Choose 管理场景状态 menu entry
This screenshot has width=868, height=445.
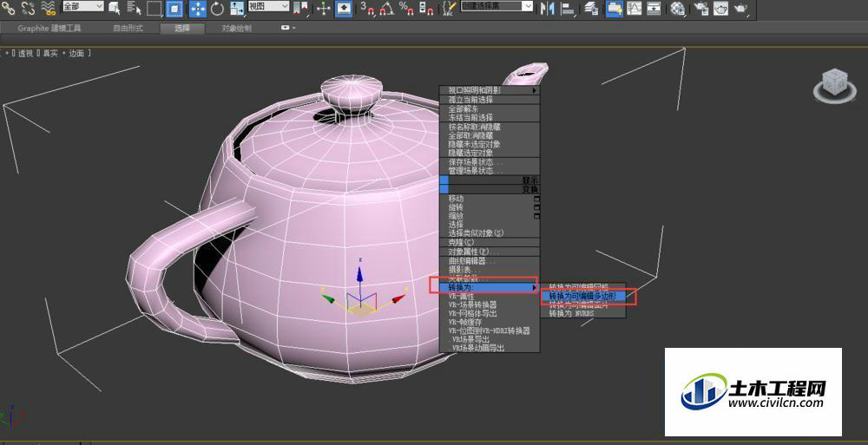(490, 171)
